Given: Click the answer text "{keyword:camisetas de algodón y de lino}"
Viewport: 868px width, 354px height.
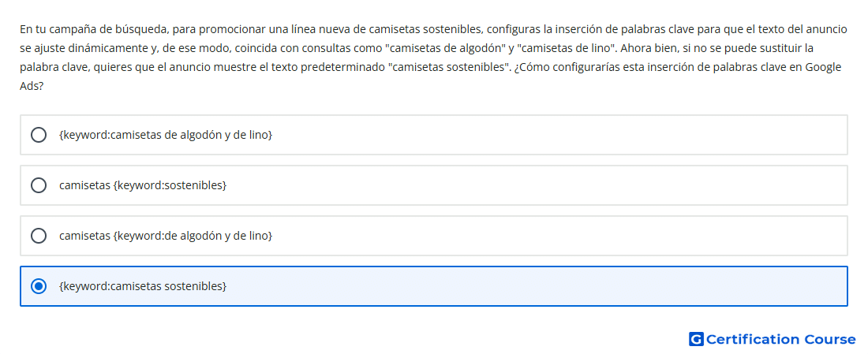Looking at the screenshot, I should tap(166, 134).
